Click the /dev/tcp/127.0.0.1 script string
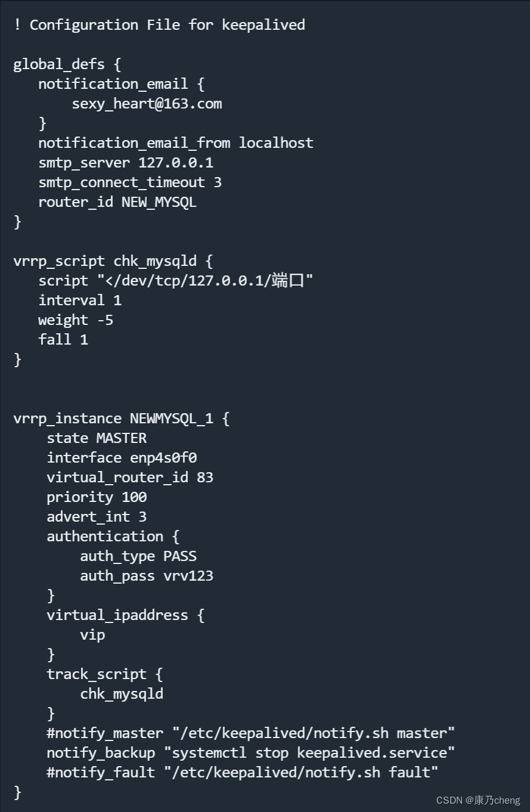Viewport: 530px width, 812px height. (205, 281)
